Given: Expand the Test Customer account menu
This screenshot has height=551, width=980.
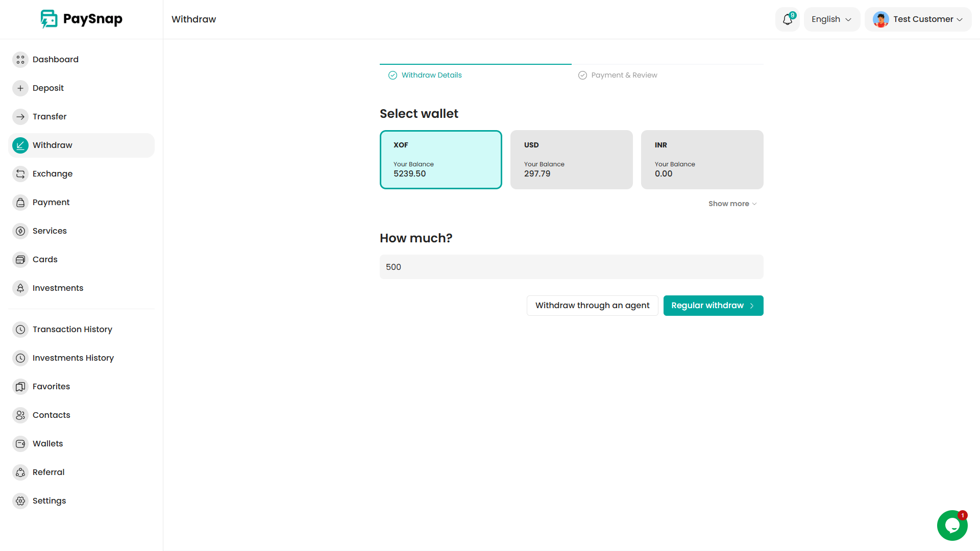Looking at the screenshot, I should coord(918,19).
